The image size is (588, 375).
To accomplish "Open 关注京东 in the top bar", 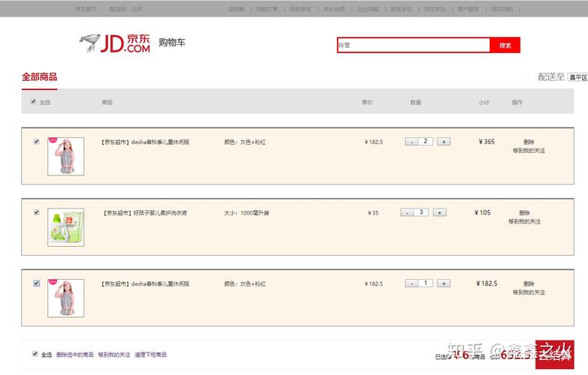I will tap(434, 9).
